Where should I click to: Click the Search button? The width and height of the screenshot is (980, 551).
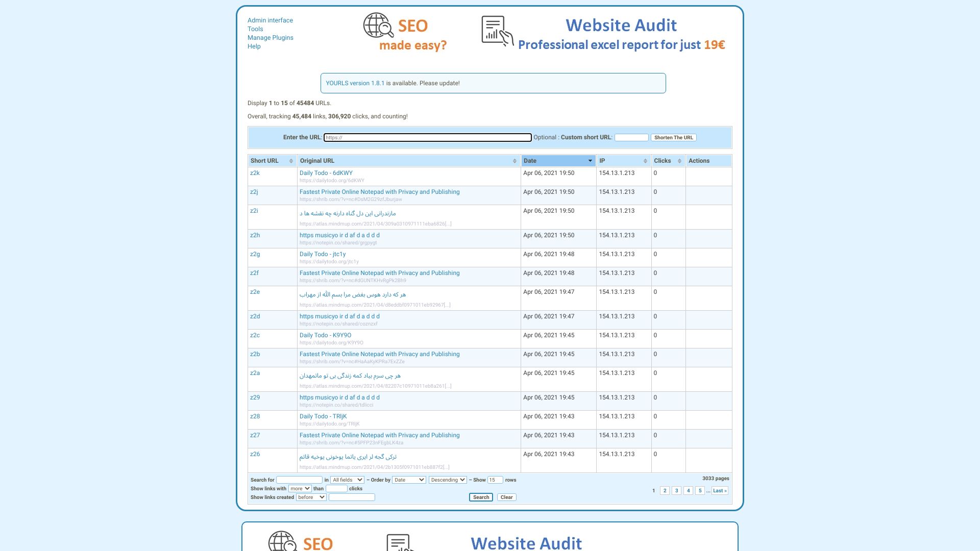(481, 497)
